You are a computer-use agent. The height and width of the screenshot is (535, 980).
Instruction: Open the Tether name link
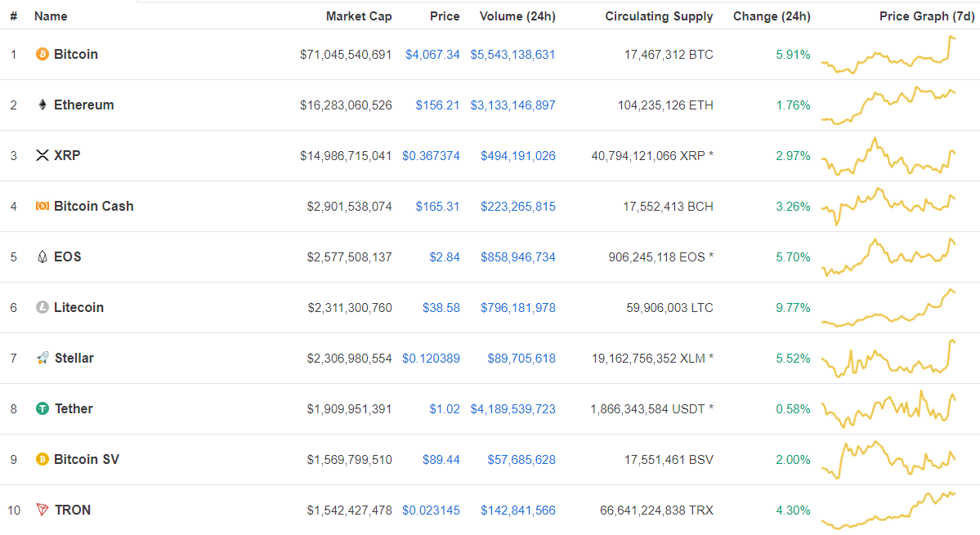[73, 409]
